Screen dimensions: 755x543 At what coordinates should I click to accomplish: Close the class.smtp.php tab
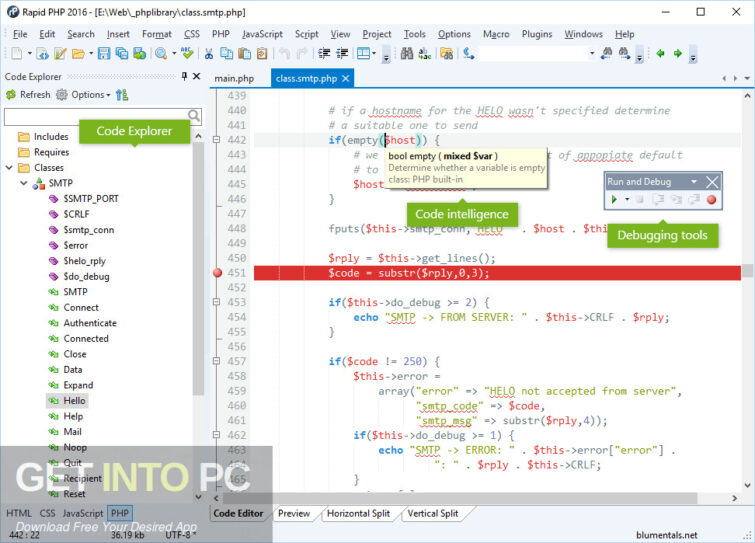coord(345,78)
